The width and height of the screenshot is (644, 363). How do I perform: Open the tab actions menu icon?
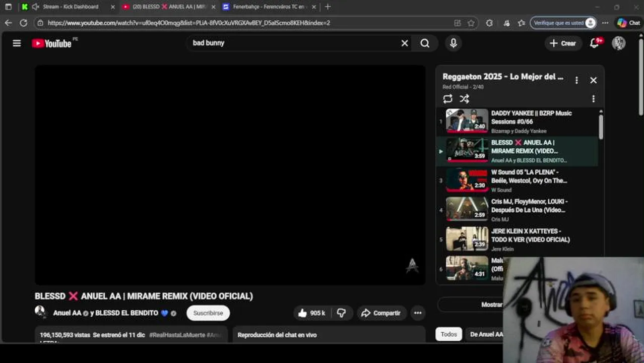point(8,7)
